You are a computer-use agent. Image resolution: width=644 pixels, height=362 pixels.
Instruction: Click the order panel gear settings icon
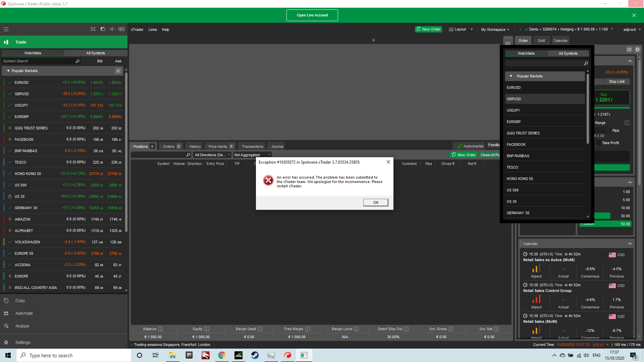(x=637, y=50)
